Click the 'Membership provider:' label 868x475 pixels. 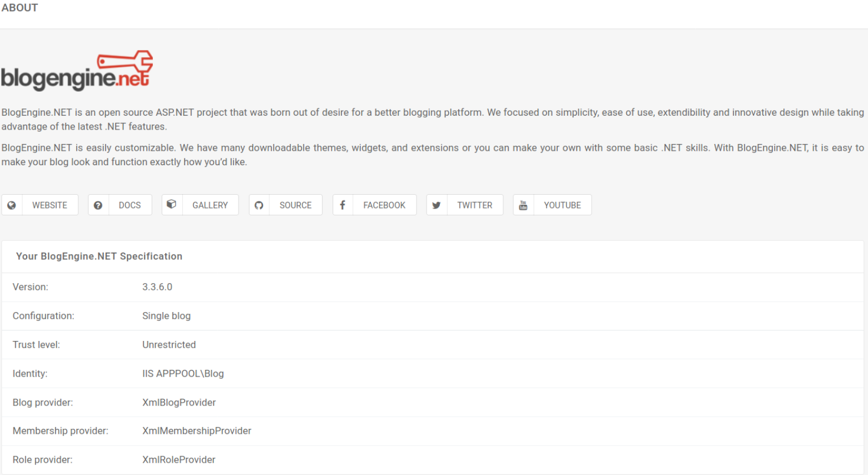[61, 431]
